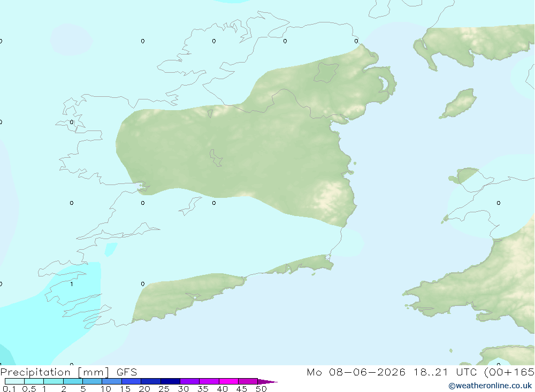Click the 15–20 mm royal blue swatch
535x392 pixels.
click(x=132, y=381)
